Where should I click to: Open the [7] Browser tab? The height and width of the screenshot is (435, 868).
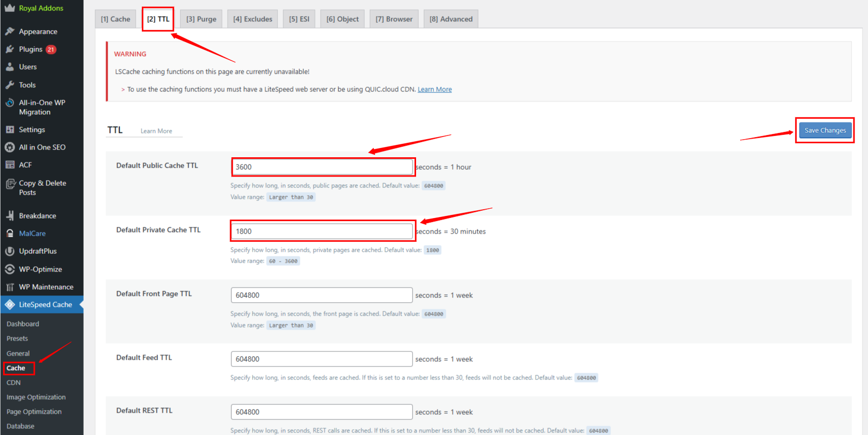click(x=394, y=19)
